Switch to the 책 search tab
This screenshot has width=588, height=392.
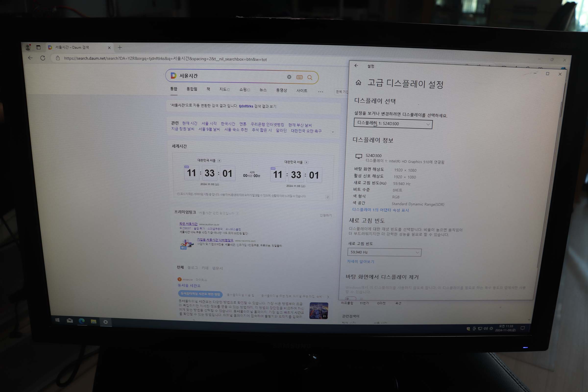208,89
